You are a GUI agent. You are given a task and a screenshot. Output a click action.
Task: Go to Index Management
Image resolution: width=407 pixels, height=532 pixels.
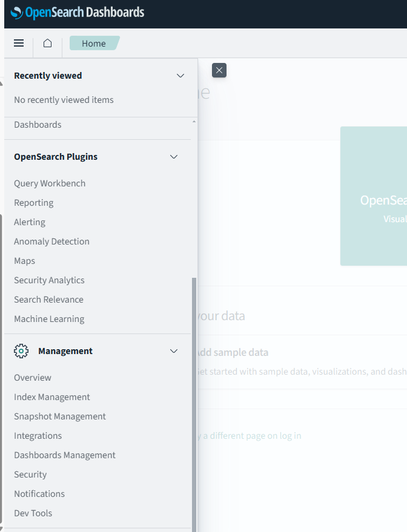[x=52, y=396]
